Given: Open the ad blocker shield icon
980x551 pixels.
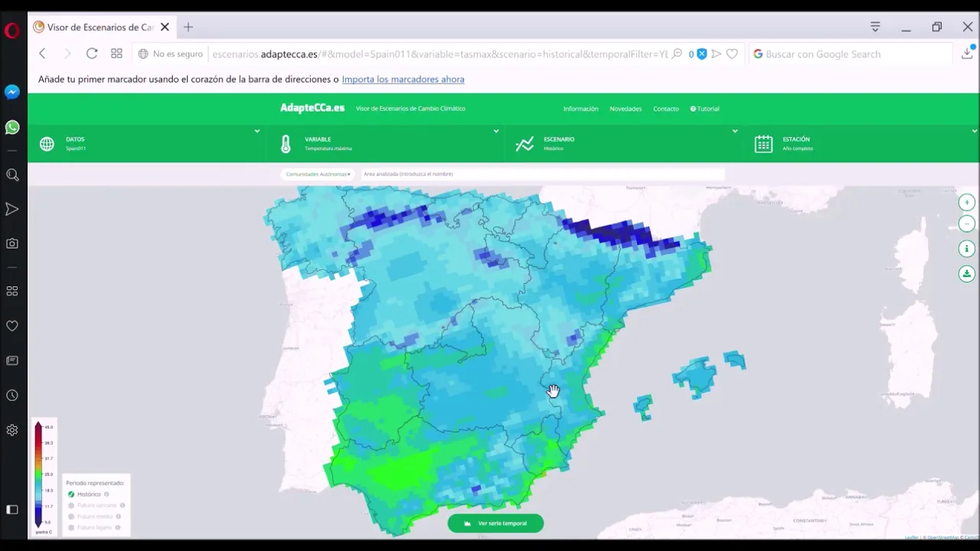Looking at the screenshot, I should [701, 54].
